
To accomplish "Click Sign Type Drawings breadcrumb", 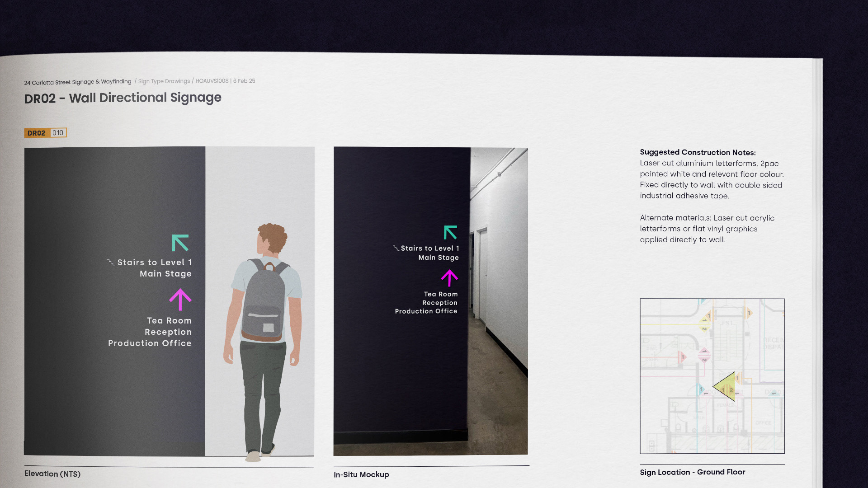I will click(164, 81).
